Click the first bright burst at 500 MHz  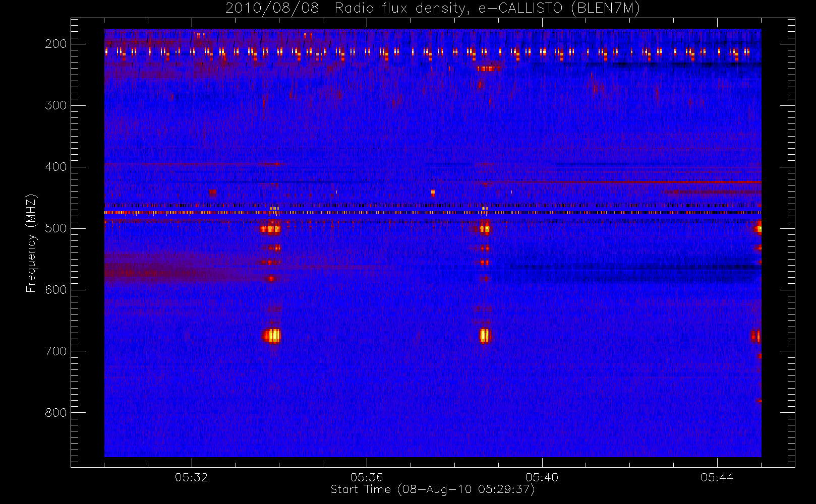pos(270,228)
